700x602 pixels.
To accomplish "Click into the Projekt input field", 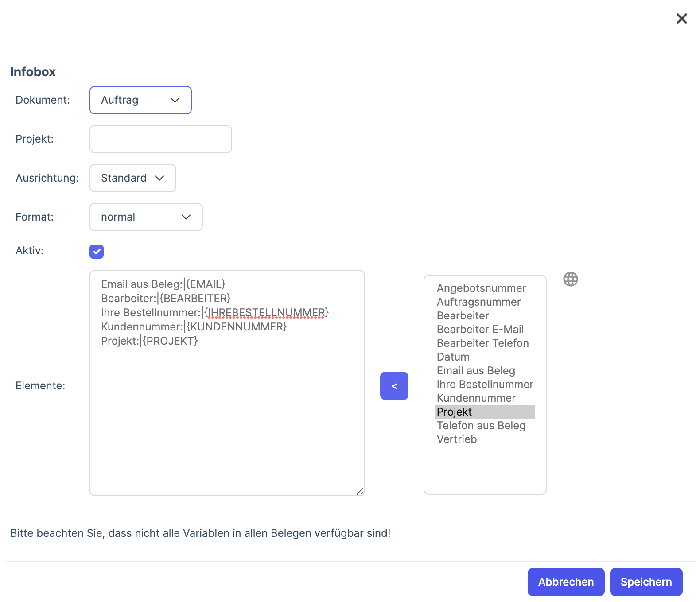I will pos(160,139).
